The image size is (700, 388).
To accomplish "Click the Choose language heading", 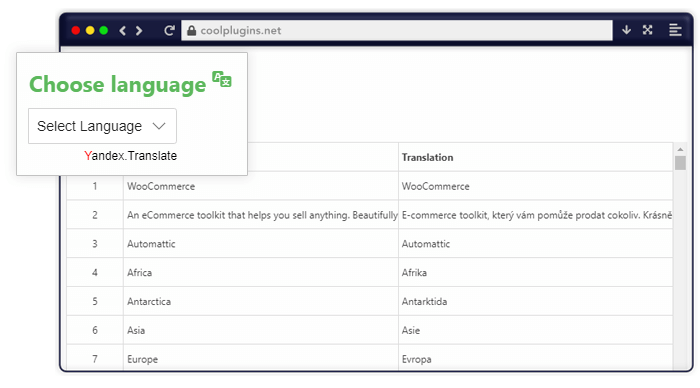I will pos(118,84).
